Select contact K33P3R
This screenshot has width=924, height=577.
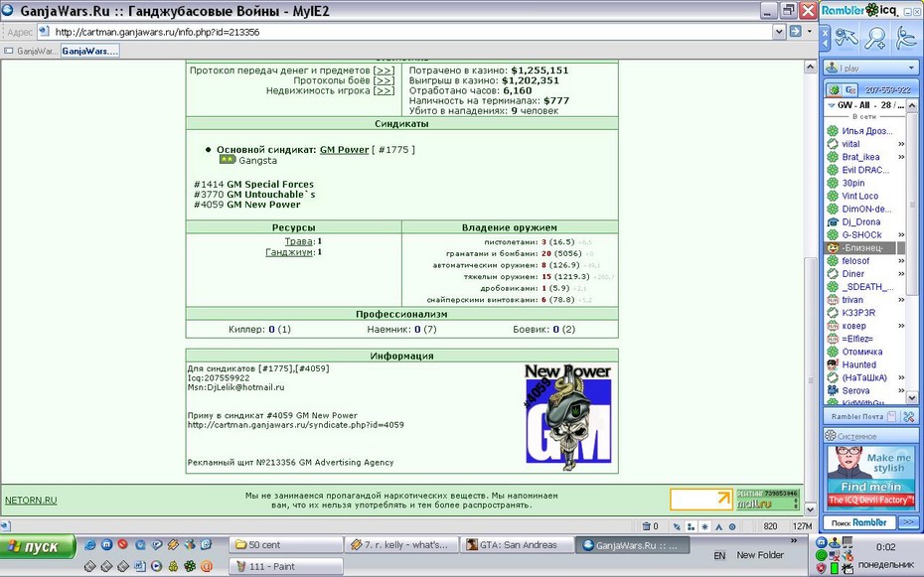858,313
